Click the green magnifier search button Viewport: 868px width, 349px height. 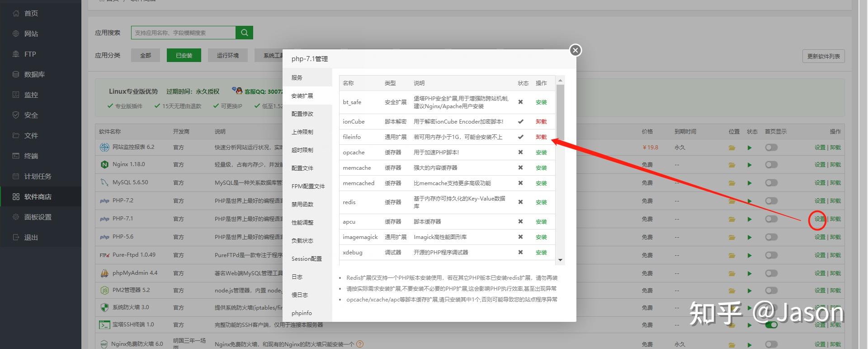tap(244, 33)
